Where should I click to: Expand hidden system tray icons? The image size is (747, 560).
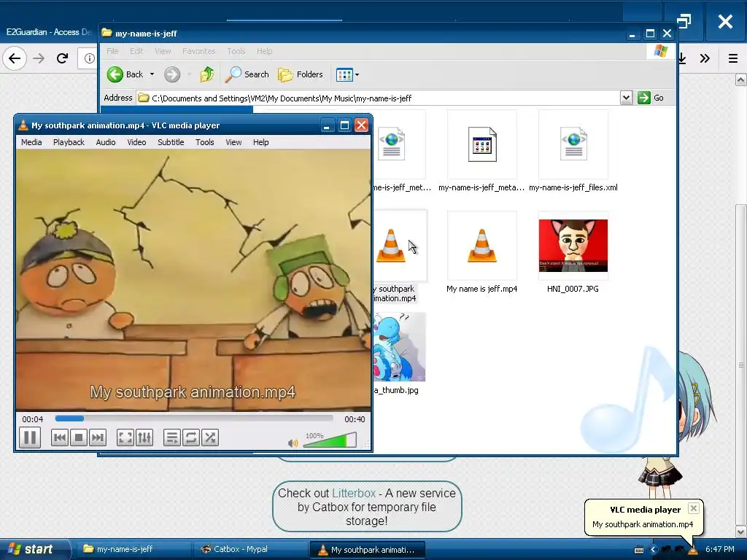(x=653, y=550)
